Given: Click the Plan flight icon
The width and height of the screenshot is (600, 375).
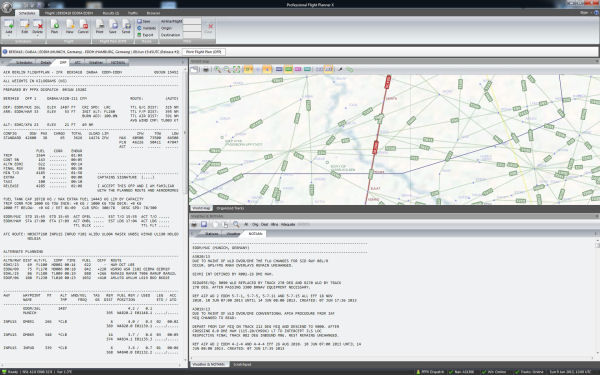Looking at the screenshot, I should point(54,27).
